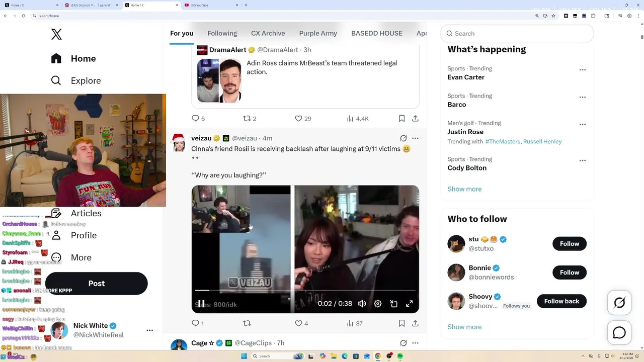The image size is (644, 362).
Task: Open video settings gear
Action: pyautogui.click(x=378, y=304)
